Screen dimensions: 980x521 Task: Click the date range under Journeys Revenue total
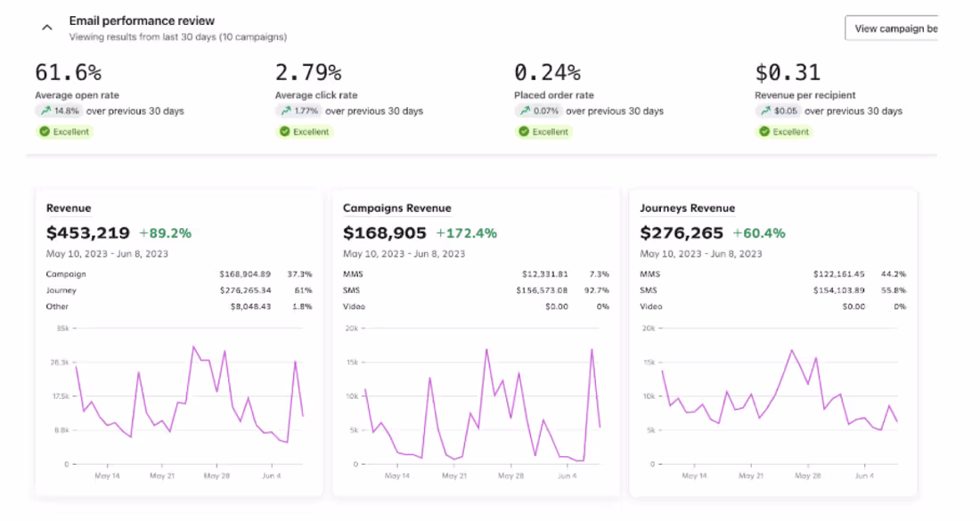pos(700,254)
